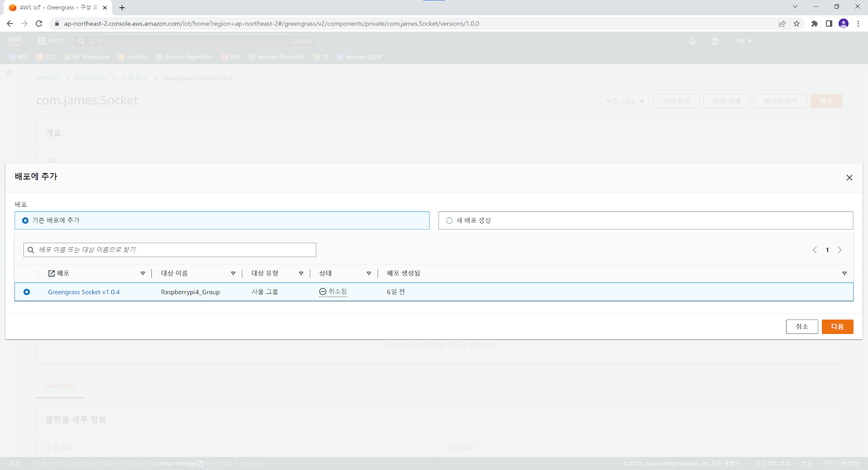868x470 pixels.
Task: Open 버전: 1.0.0 version dropdown
Action: 625,101
